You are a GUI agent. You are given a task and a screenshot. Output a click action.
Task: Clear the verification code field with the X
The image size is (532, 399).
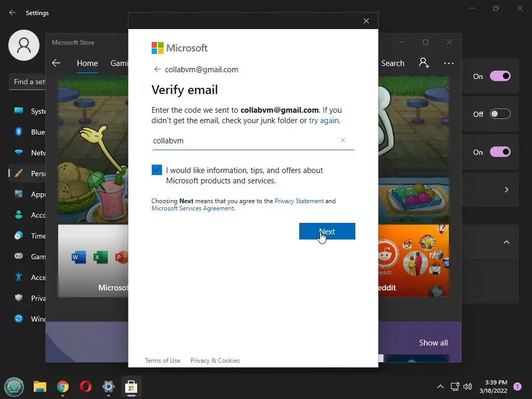coord(343,140)
